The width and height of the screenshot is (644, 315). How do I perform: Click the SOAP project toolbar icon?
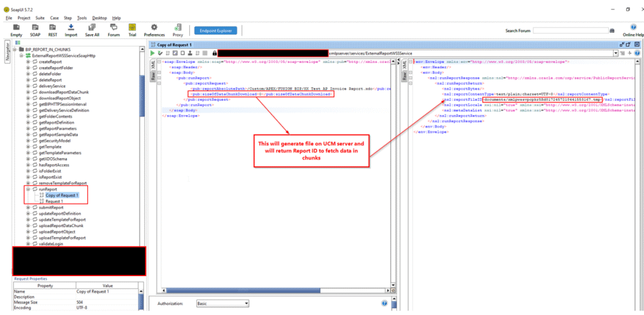pos(35,27)
